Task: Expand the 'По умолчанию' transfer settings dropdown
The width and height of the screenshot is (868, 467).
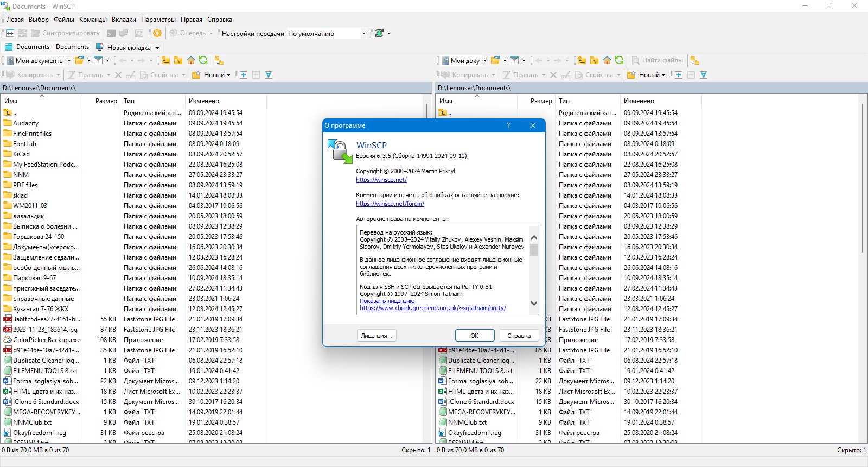Action: [x=363, y=33]
